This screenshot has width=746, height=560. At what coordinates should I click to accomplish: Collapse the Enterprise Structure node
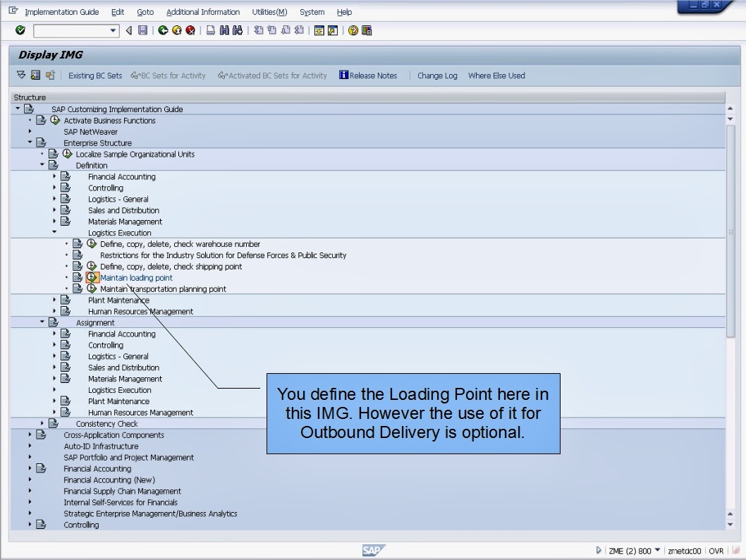[30, 142]
